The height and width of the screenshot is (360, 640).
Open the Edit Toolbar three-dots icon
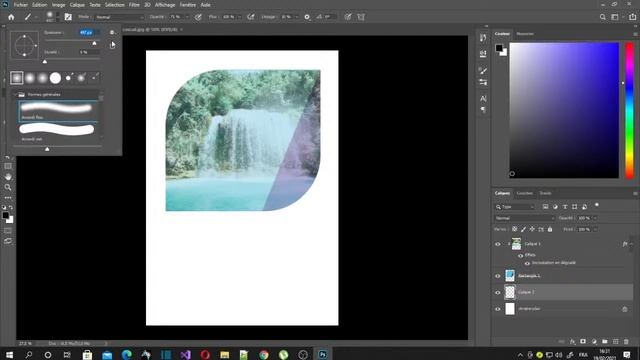pyautogui.click(x=8, y=198)
